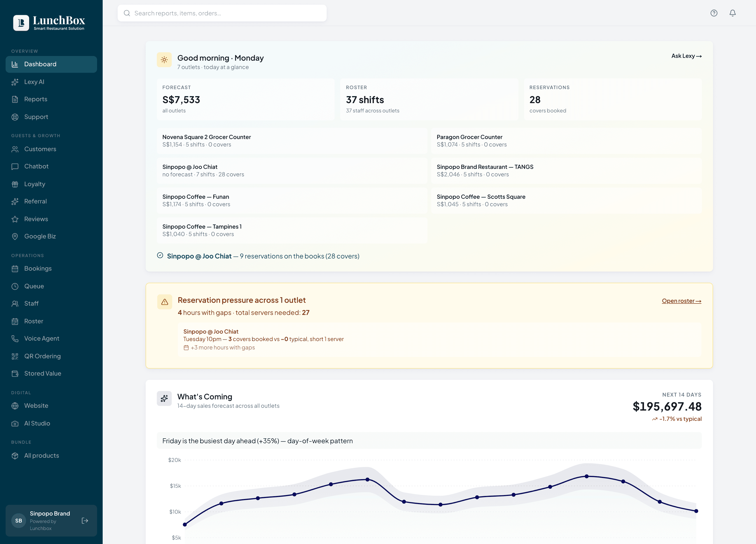Select Customers in the sidebar
The width and height of the screenshot is (756, 544).
pos(51,149)
